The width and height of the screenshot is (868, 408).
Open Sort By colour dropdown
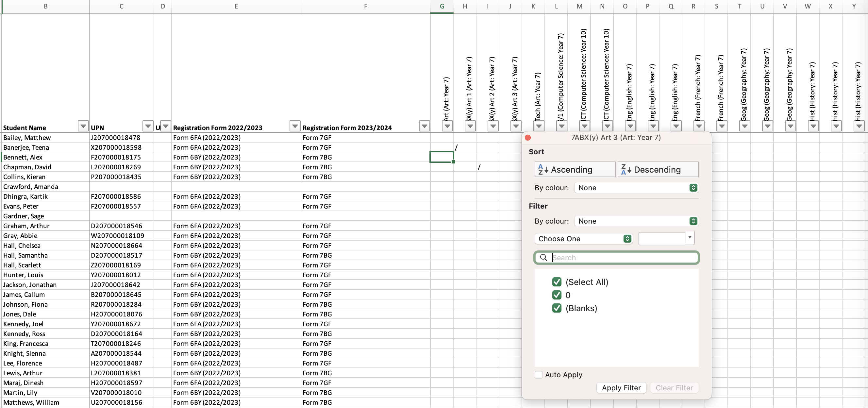click(x=636, y=188)
